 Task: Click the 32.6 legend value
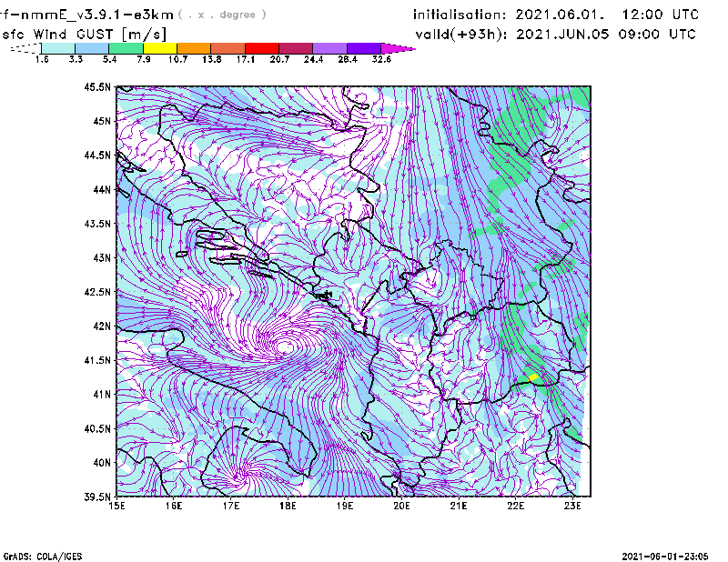click(381, 59)
